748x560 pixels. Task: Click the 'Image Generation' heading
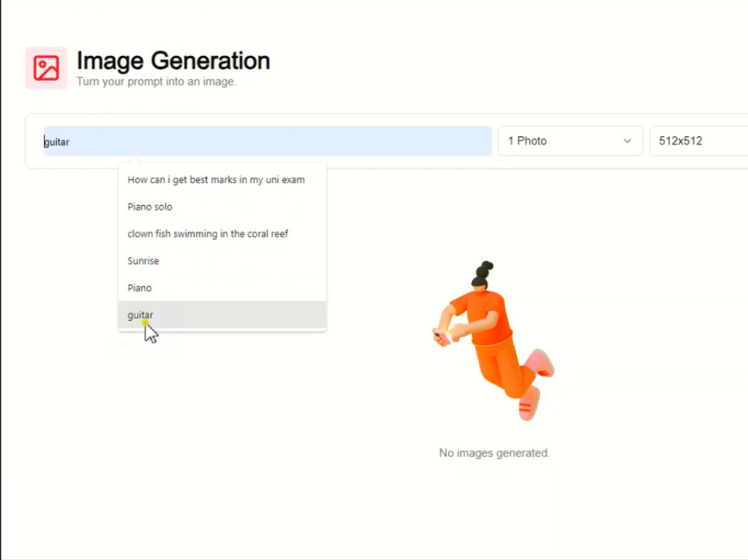pos(174,61)
